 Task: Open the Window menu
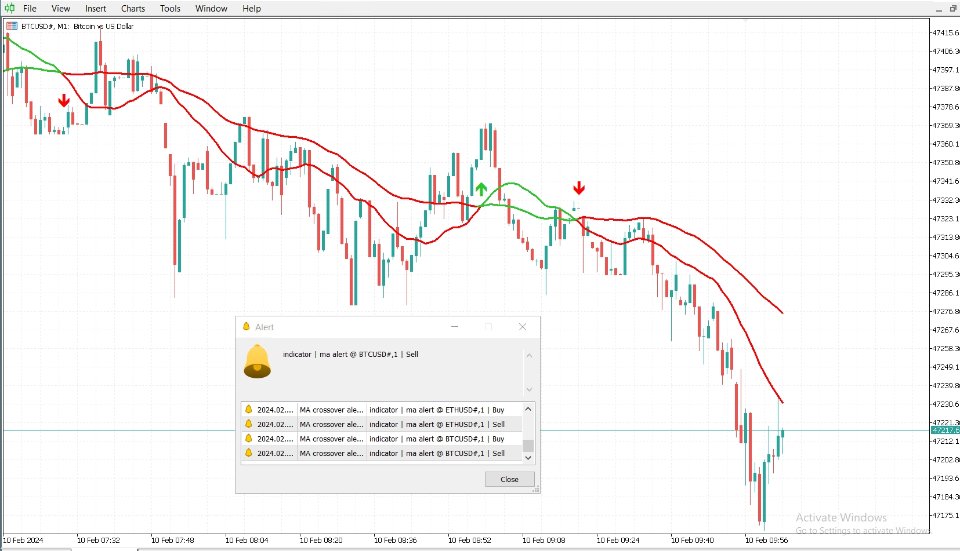(211, 9)
